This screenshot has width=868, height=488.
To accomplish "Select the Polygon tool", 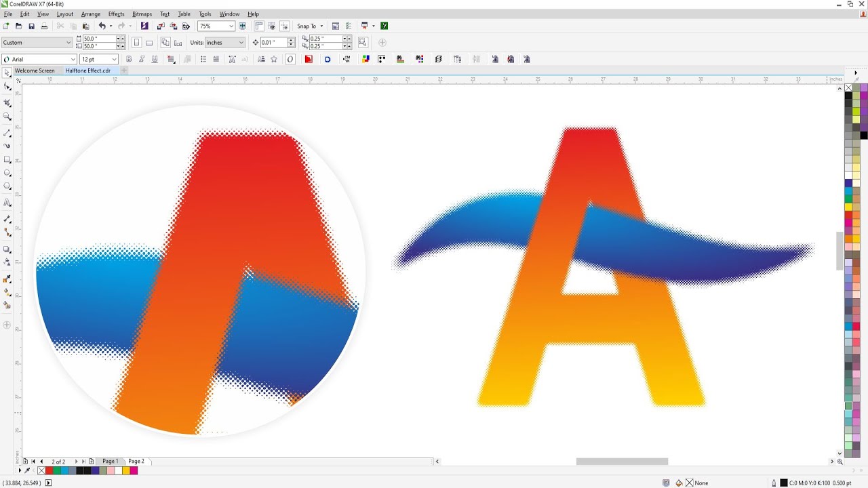I will click(7, 186).
